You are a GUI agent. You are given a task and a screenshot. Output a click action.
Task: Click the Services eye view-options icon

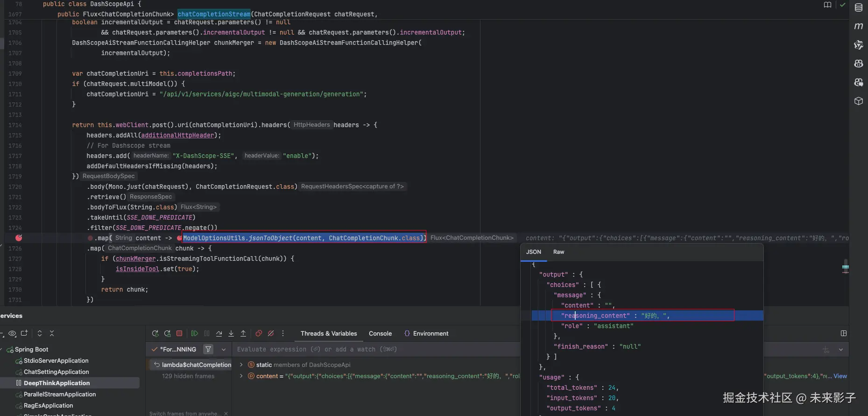[12, 333]
